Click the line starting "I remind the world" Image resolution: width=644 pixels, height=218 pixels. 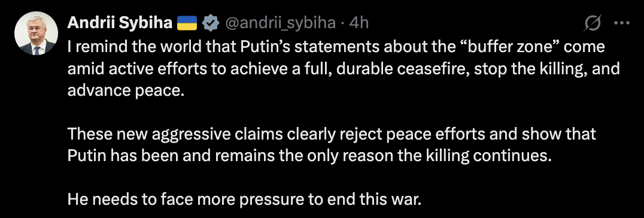click(x=336, y=47)
